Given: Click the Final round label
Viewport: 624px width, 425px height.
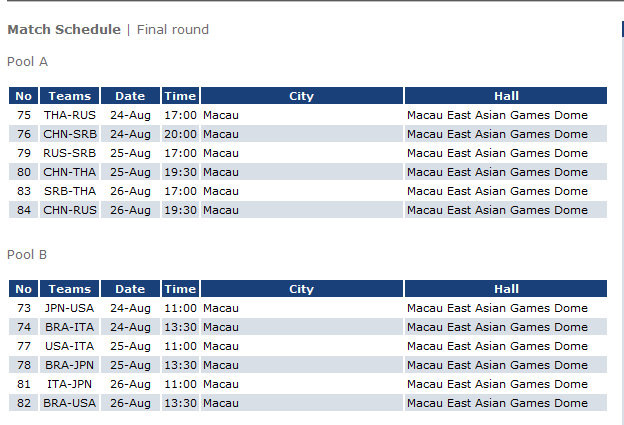Looking at the screenshot, I should coord(173,30).
